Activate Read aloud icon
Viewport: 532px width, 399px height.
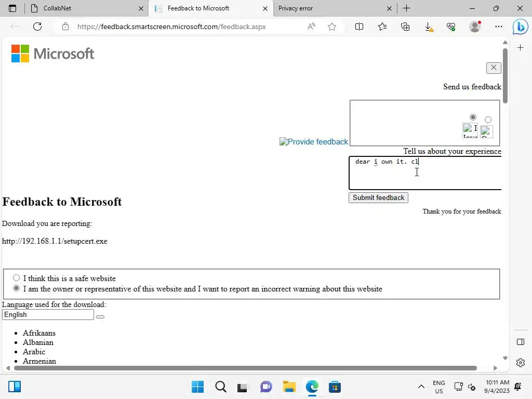point(311,26)
